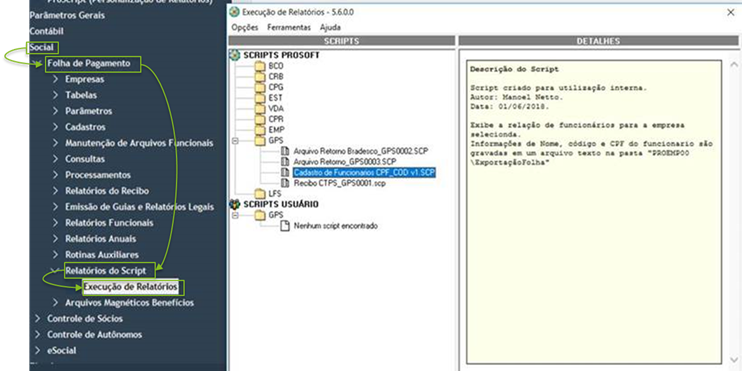Click the SCRIPTS column header
Image resolution: width=742 pixels, height=371 pixels.
pos(342,41)
